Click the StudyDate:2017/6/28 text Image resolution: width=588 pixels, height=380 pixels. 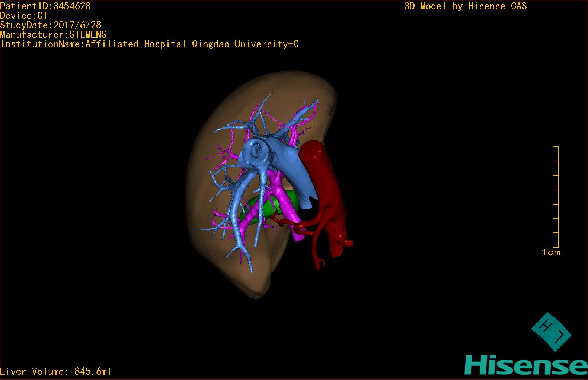[x=51, y=25]
